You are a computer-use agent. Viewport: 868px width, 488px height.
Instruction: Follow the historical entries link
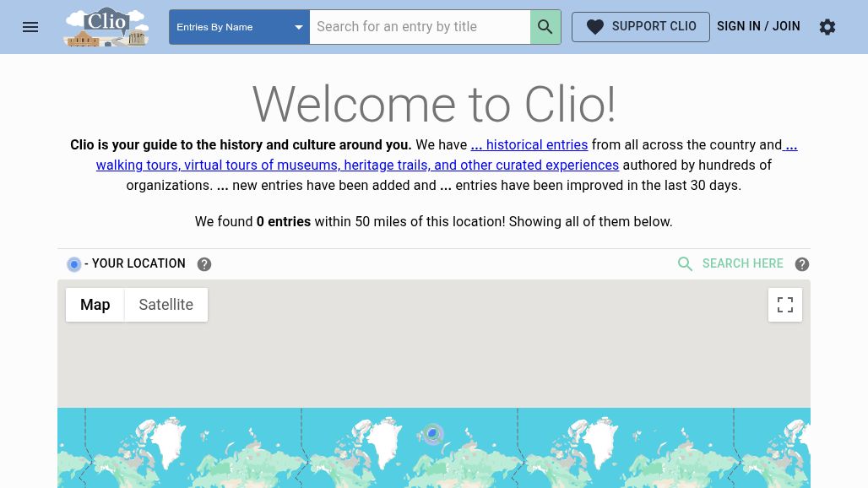click(529, 145)
